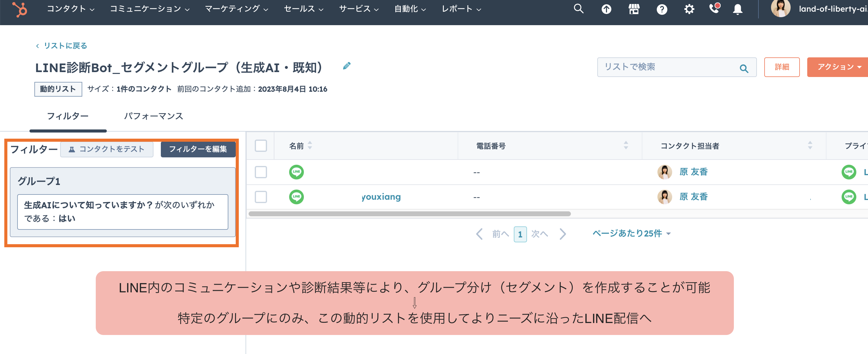Image resolution: width=868 pixels, height=354 pixels.
Task: Open the ページあたり25件 page size dropdown
Action: pyautogui.click(x=631, y=233)
